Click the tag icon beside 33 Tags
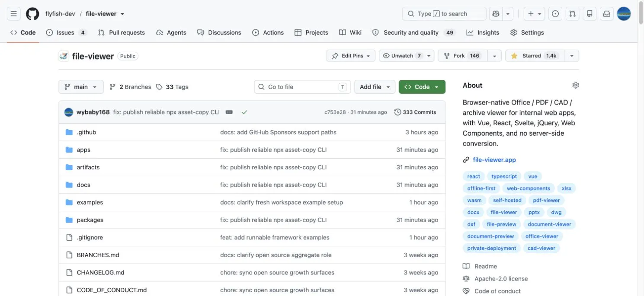This screenshot has width=644, height=296. (x=159, y=87)
